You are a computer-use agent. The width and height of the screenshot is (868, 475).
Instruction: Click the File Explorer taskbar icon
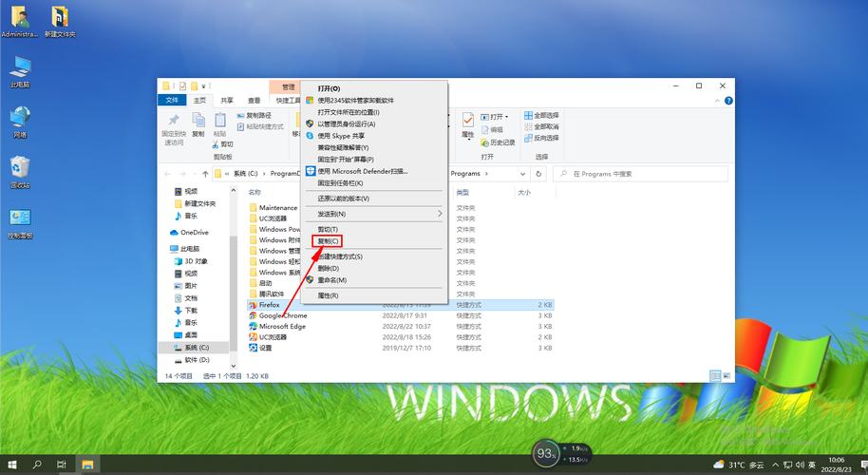tap(87, 465)
